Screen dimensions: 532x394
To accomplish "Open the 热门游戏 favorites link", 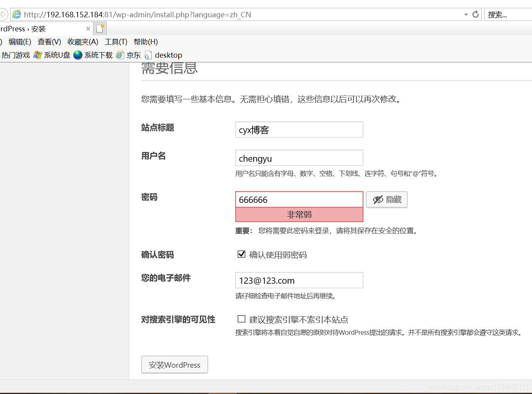I will coord(15,55).
